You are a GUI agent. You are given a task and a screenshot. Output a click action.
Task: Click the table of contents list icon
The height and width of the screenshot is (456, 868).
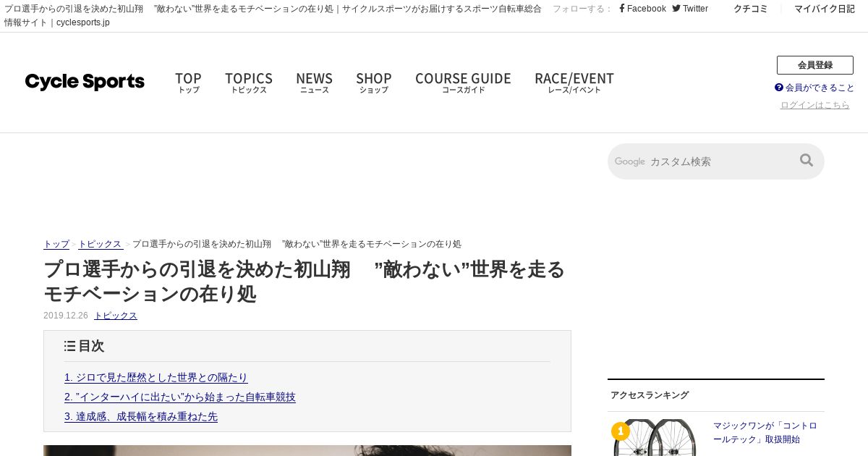tap(69, 346)
